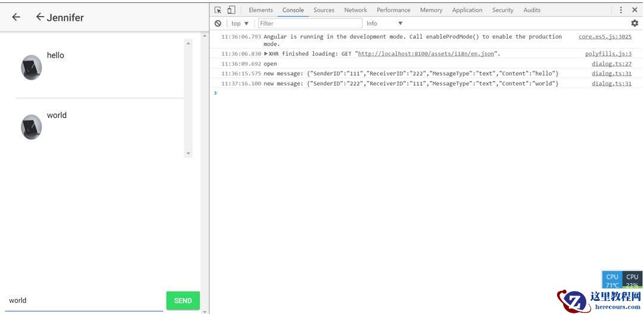This screenshot has height=314, width=644.
Task: Select the Angular development mode log message
Action: 412,40
